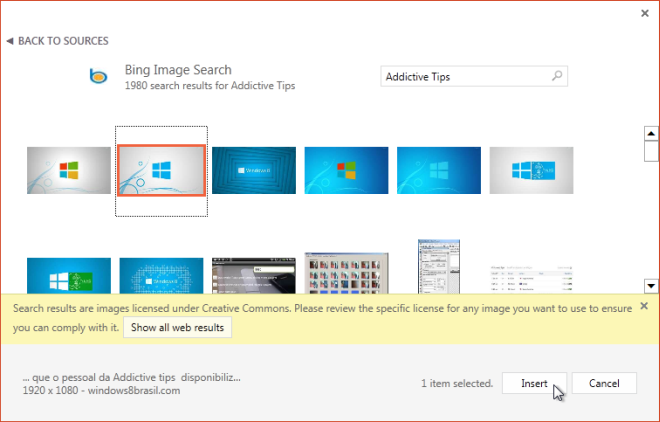The height and width of the screenshot is (422, 660).
Task: Focus the Addictive Tips search field
Action: click(x=474, y=76)
